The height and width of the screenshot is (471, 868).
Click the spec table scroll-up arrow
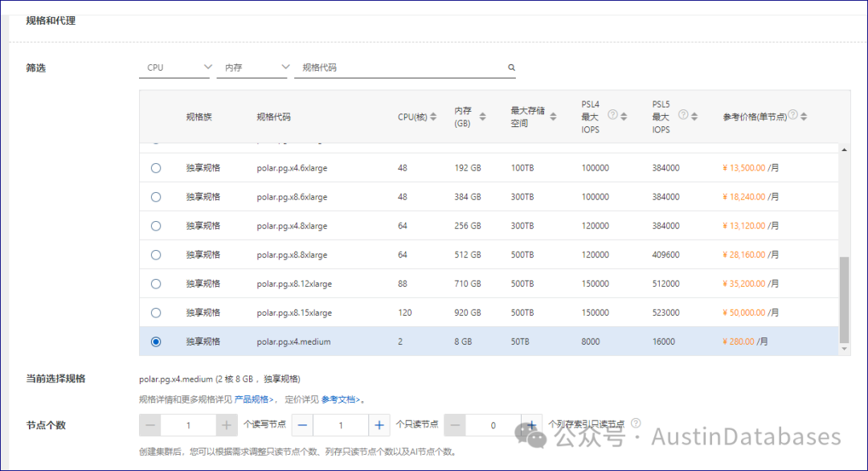844,150
